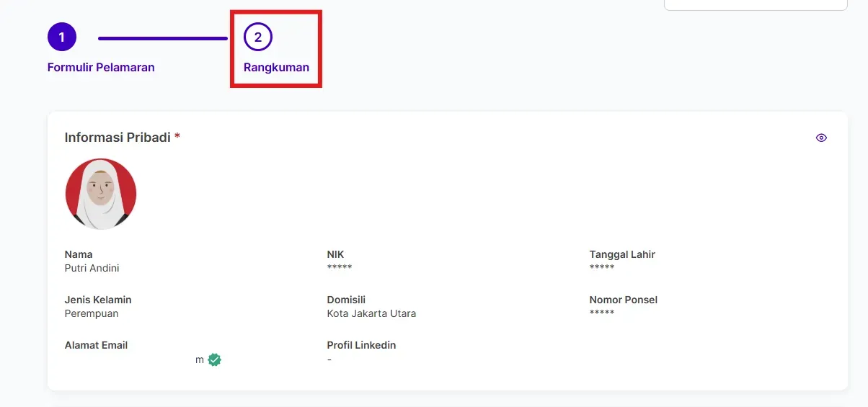Click the Profil Linkedin label
The width and height of the screenshot is (868, 407).
(361, 345)
